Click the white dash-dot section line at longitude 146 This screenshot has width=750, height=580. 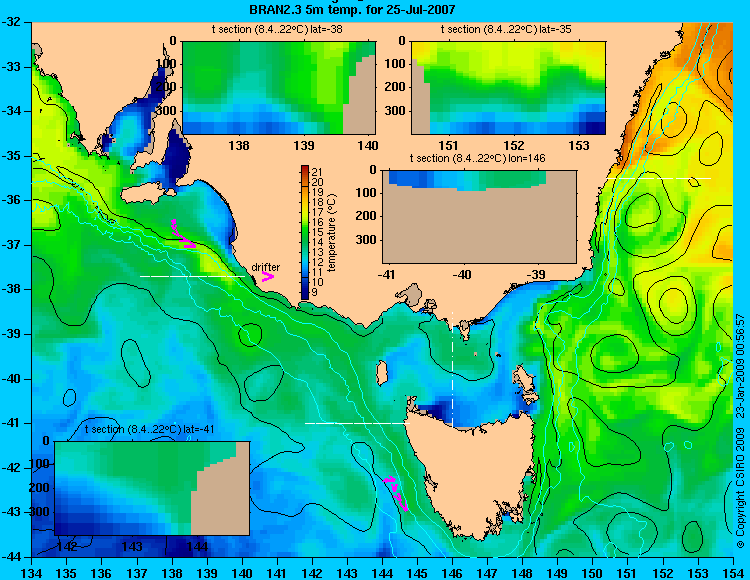coord(452,369)
